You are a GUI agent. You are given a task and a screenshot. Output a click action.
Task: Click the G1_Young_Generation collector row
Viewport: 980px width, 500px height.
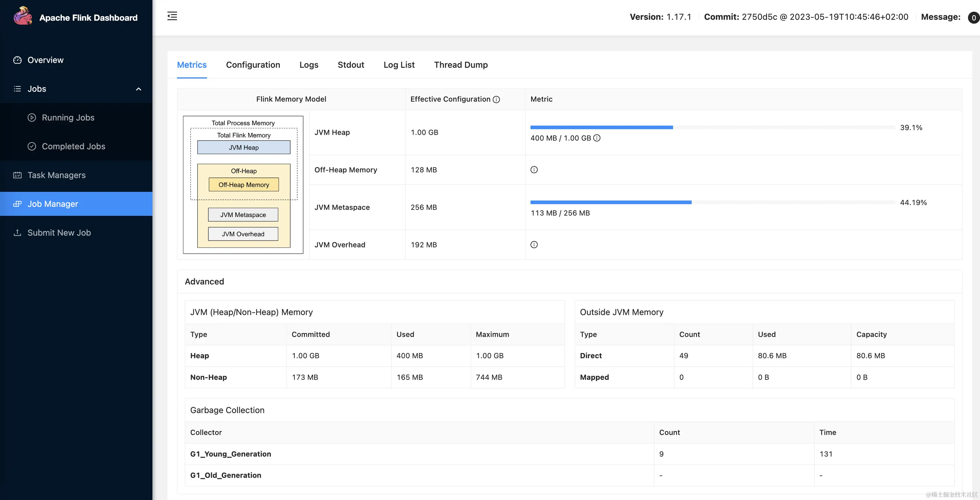tap(569, 454)
